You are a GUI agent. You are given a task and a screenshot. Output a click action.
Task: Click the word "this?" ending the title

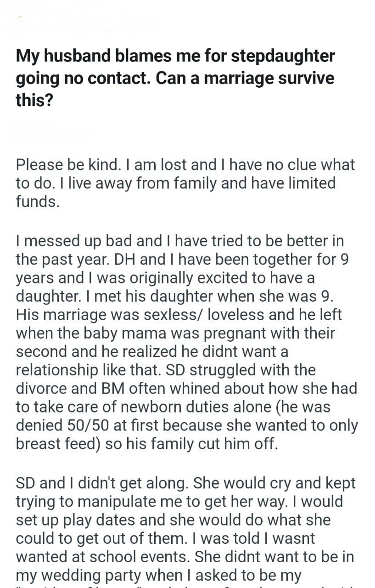pyautogui.click(x=34, y=99)
